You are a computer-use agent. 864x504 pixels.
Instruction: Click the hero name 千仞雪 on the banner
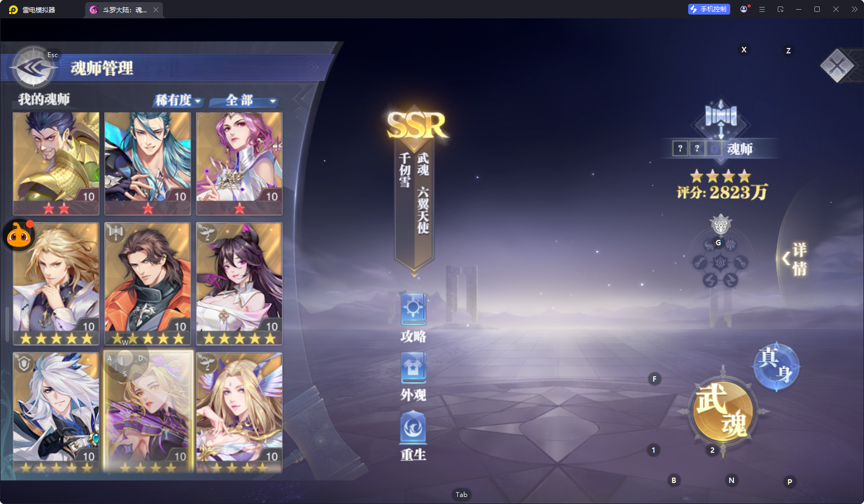[x=405, y=170]
